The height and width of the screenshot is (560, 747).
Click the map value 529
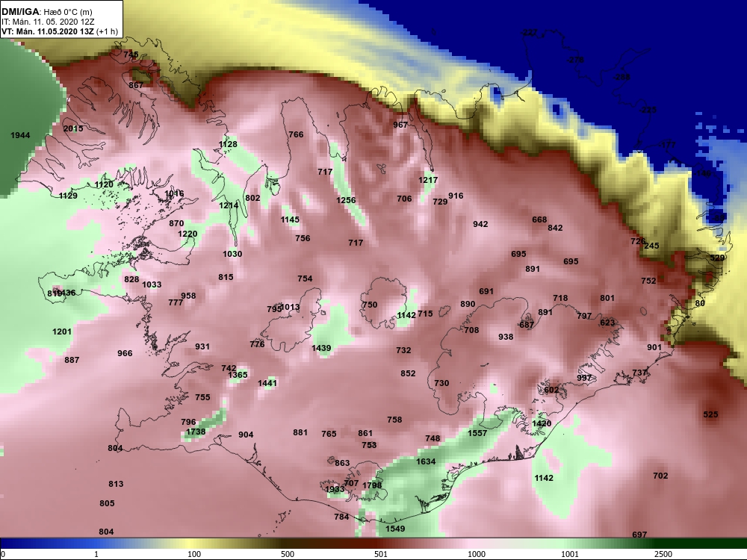click(x=717, y=258)
